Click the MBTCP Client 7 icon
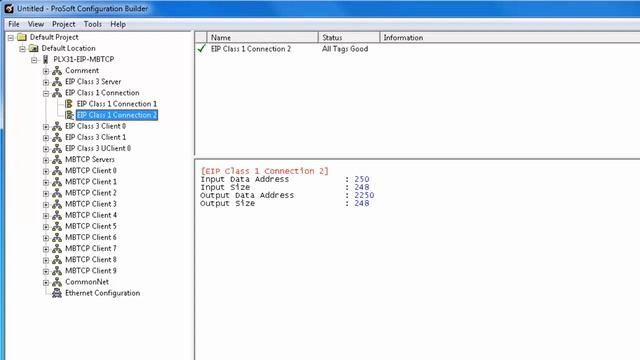This screenshot has width=640, height=360. tap(57, 249)
